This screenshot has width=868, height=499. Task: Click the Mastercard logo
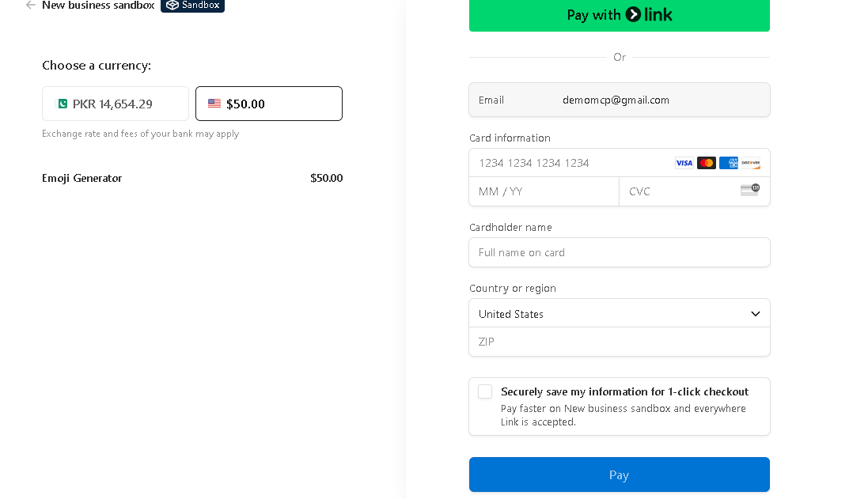[x=707, y=163]
